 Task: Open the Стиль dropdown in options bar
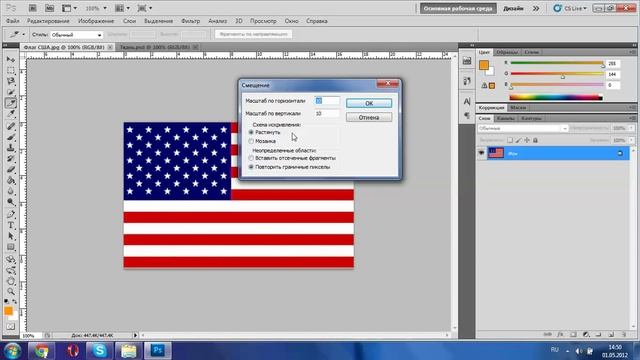click(x=76, y=35)
